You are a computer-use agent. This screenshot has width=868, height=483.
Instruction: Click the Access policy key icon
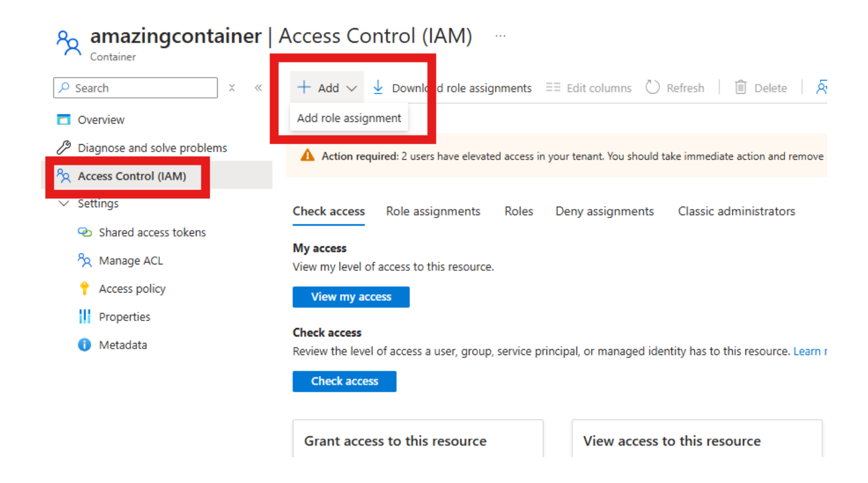(x=85, y=288)
